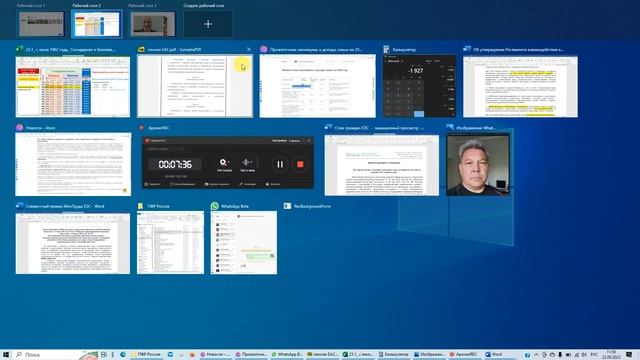
Task: Click the ПФР Россия taskbar button
Action: [x=146, y=355]
